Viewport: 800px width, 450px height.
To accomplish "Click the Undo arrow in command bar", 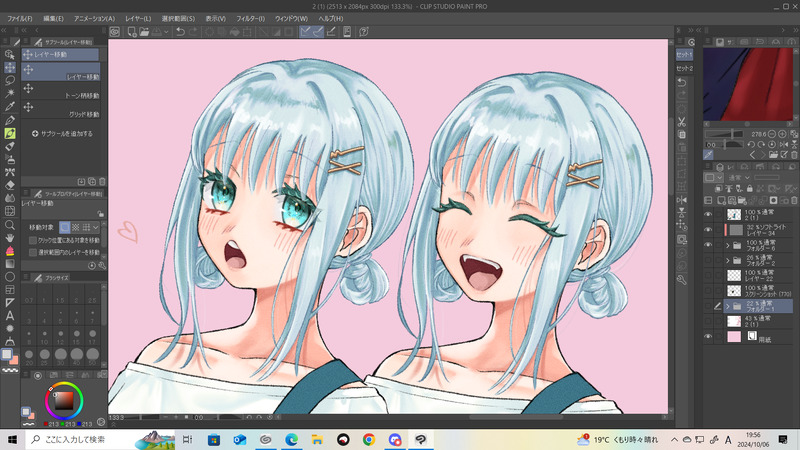I will (x=179, y=33).
